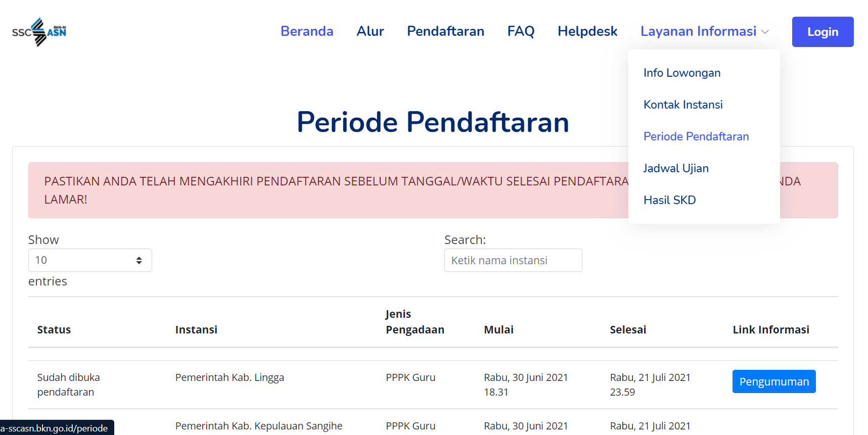Image resolution: width=868 pixels, height=435 pixels.
Task: Open the Pendaftaran menu item
Action: [445, 31]
